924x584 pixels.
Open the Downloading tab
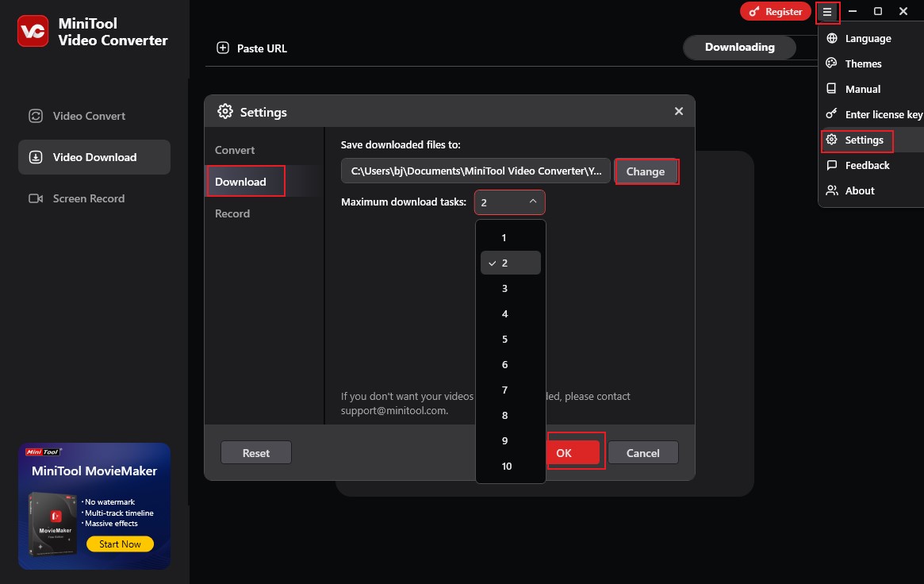pos(739,47)
